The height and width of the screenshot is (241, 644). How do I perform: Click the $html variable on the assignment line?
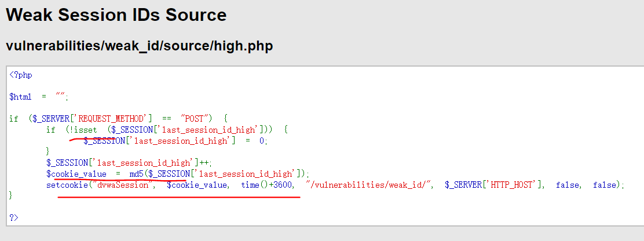click(x=20, y=97)
